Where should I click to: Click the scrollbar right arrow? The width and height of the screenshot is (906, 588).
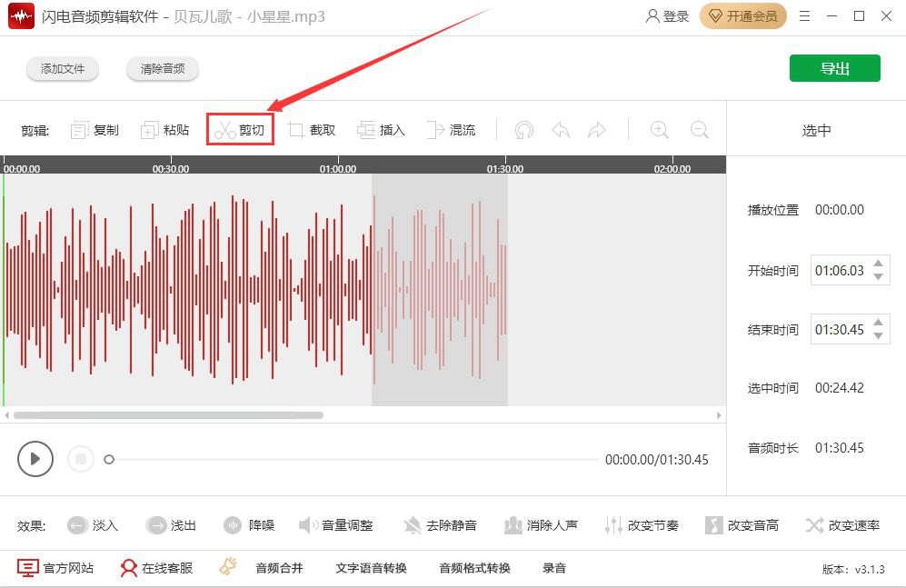tap(719, 415)
